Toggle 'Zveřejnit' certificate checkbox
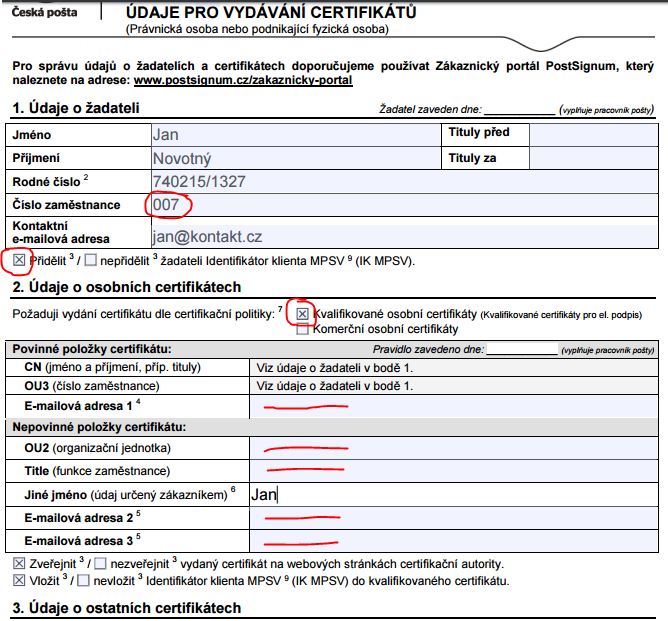 coord(19,564)
